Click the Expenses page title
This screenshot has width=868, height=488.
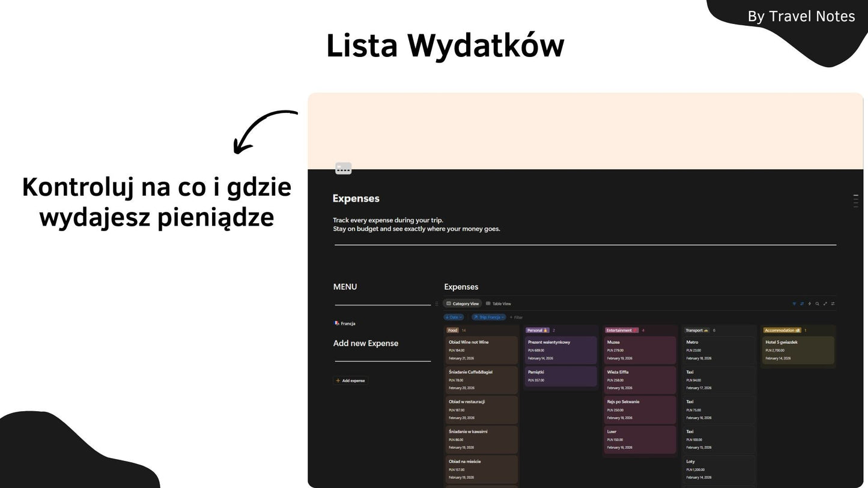point(356,199)
